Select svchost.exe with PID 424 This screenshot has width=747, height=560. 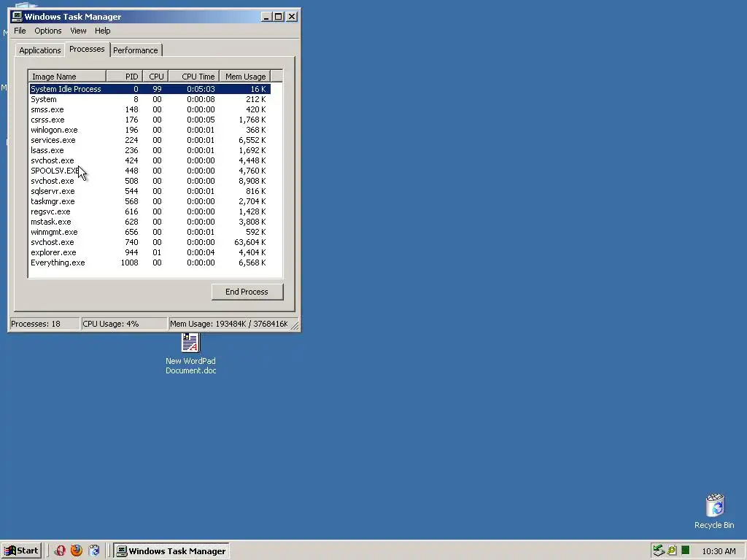click(x=150, y=160)
